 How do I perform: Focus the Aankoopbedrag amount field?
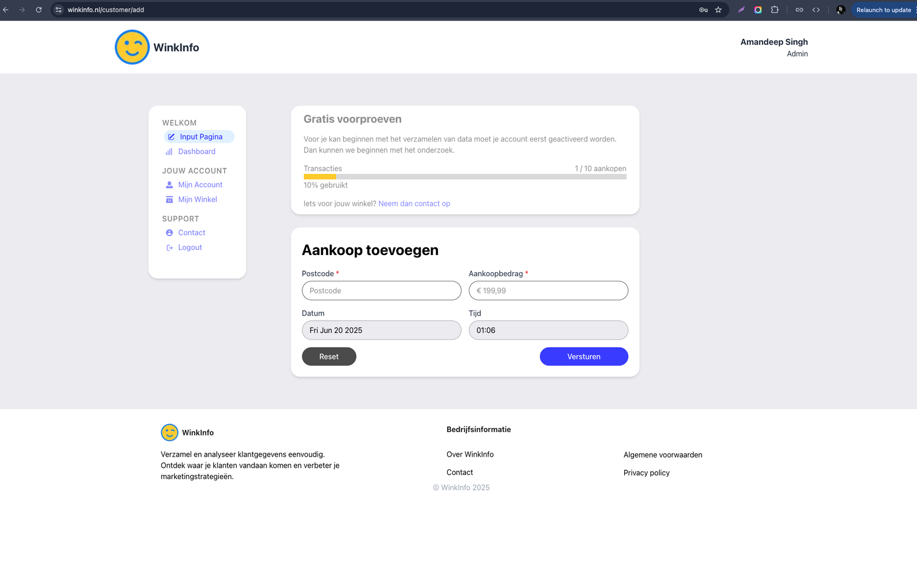[x=548, y=291]
